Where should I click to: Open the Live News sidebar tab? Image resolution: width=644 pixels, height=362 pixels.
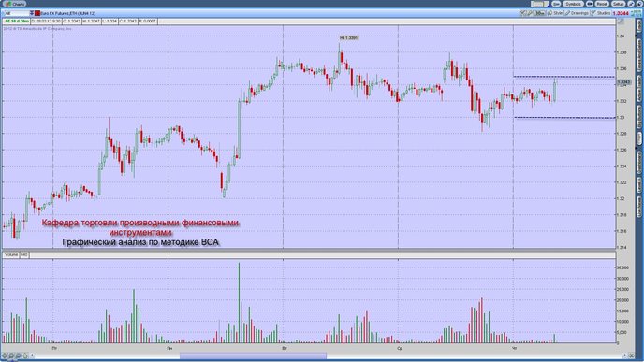coord(639,207)
